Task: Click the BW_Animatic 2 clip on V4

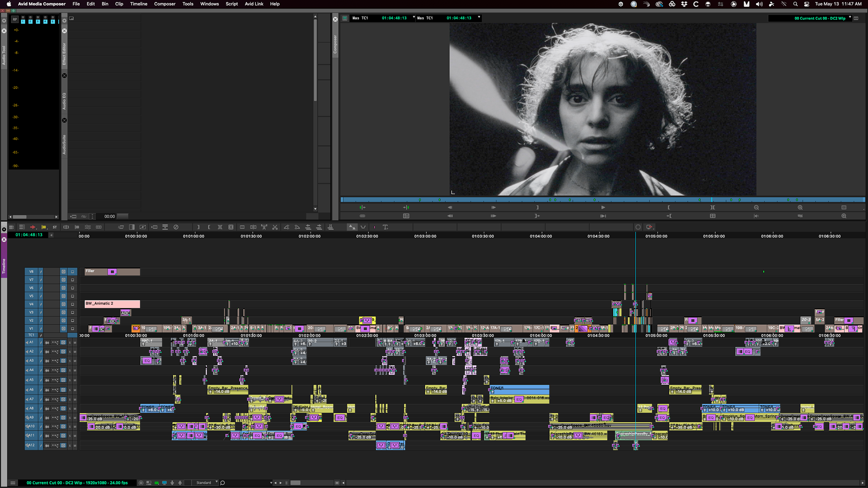Action: [112, 304]
